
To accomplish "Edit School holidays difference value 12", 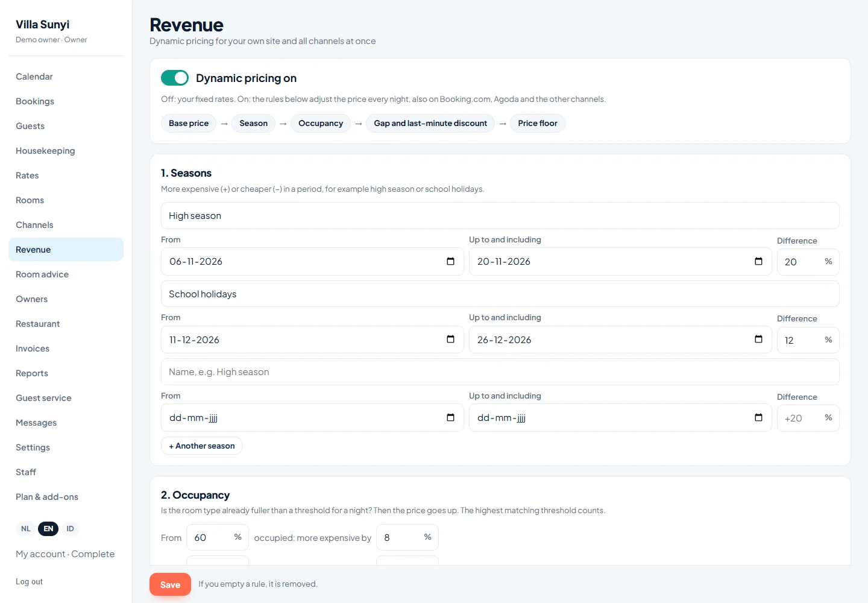I will point(808,340).
